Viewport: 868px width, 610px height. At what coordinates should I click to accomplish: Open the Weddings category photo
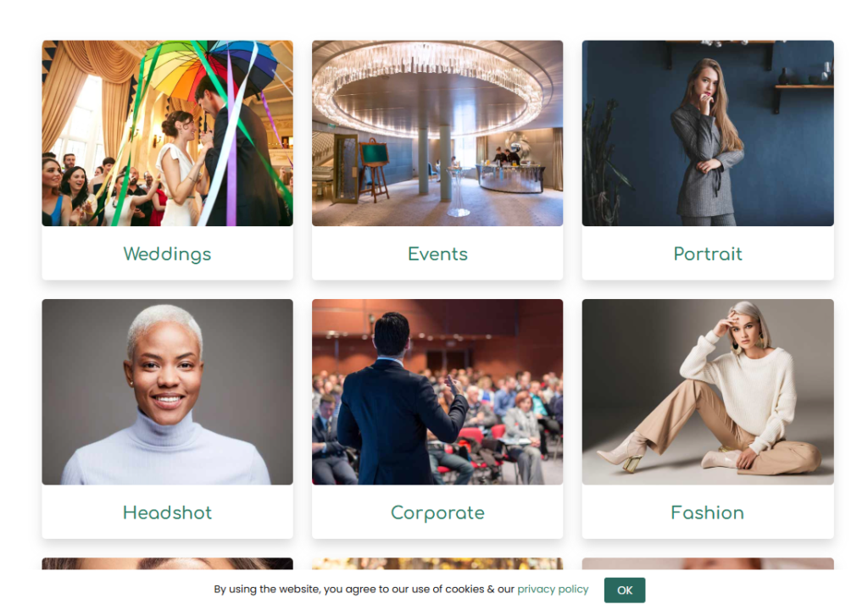tap(167, 133)
